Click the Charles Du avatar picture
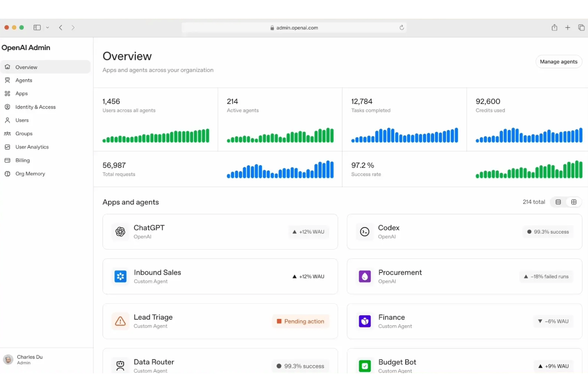Image resolution: width=588 pixels, height=392 pixels. (8, 359)
